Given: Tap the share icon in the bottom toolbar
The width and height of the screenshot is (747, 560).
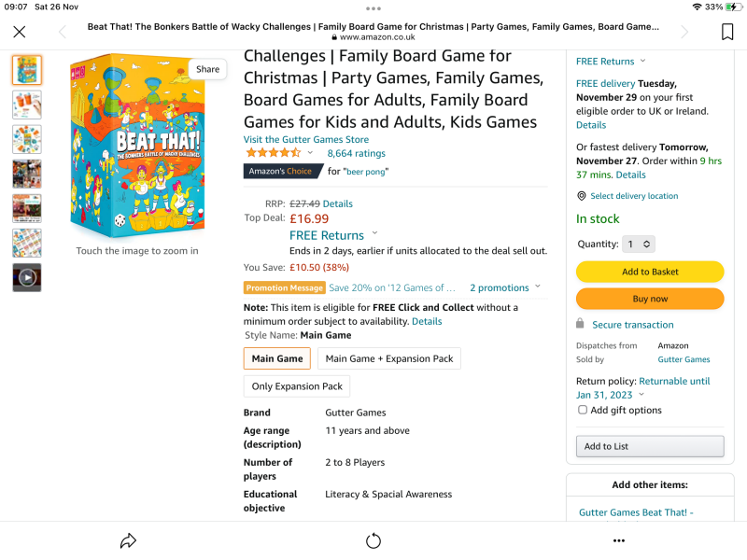Looking at the screenshot, I should click(x=128, y=539).
